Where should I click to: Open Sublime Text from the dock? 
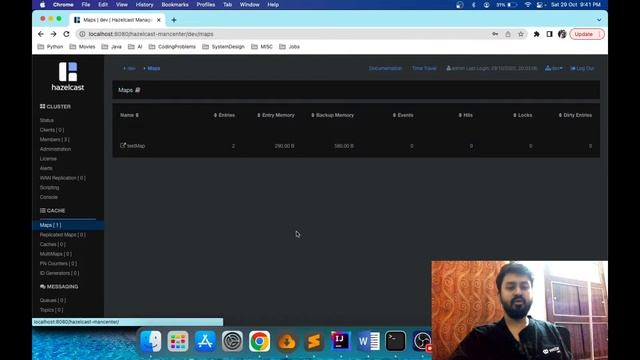313,341
